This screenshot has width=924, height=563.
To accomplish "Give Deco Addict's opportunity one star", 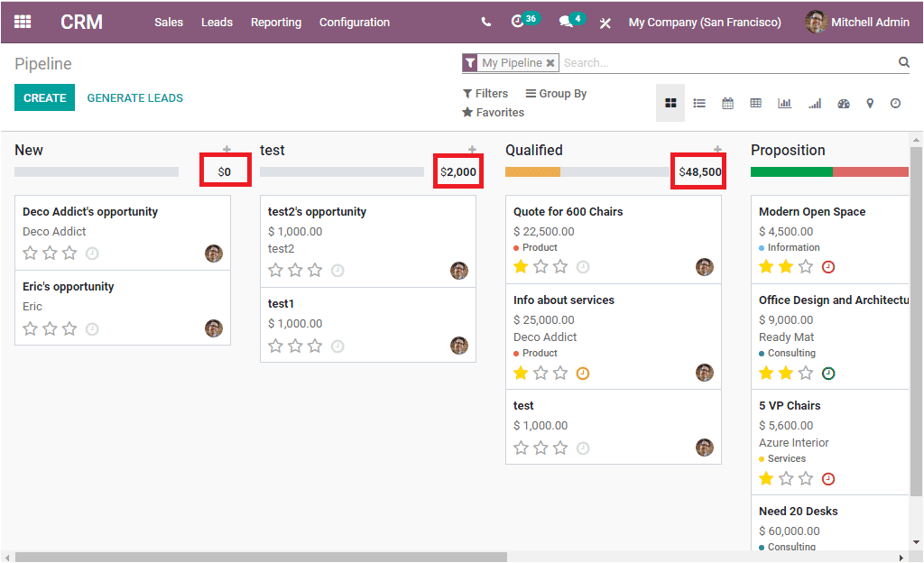I will 30,254.
